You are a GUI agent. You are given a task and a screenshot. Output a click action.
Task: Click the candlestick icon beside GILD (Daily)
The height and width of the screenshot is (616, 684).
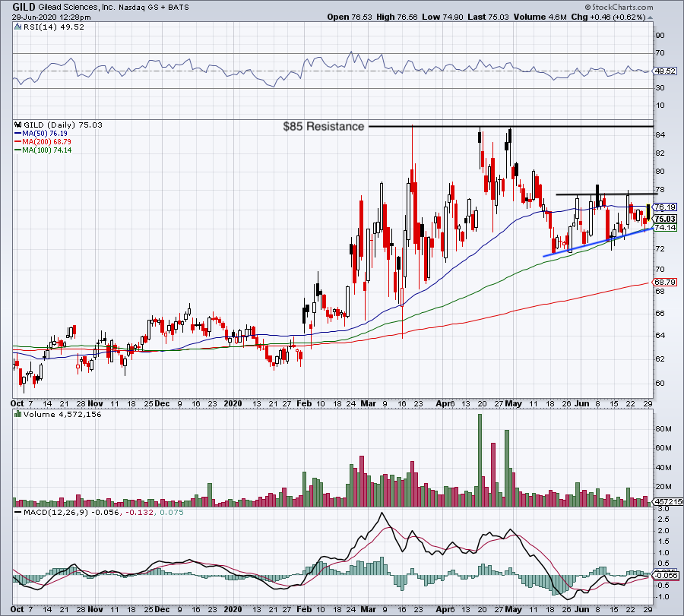[16, 126]
